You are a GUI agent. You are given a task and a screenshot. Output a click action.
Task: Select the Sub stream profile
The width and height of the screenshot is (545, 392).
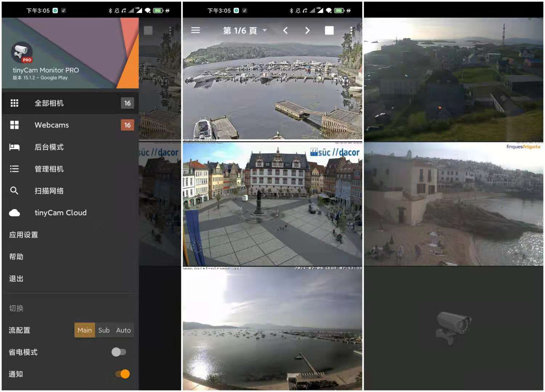pyautogui.click(x=104, y=330)
